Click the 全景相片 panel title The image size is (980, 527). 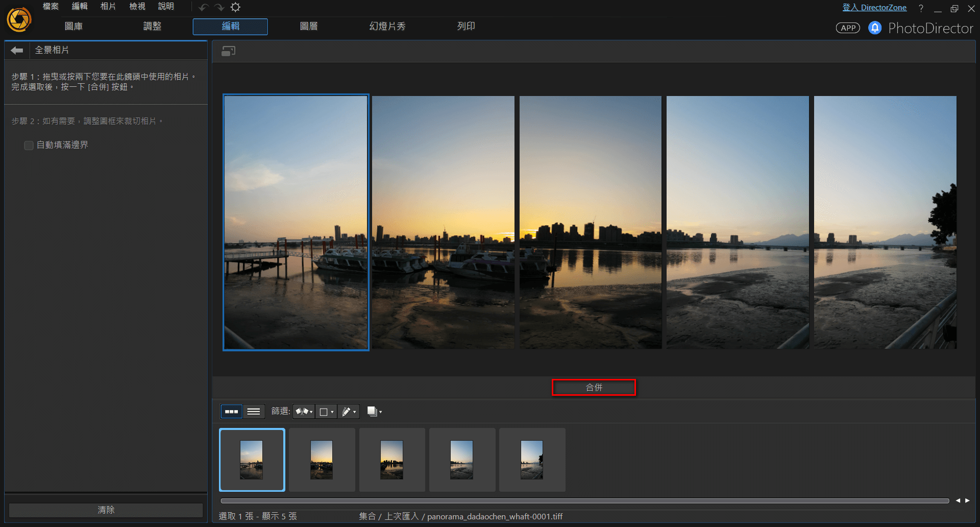coord(52,50)
